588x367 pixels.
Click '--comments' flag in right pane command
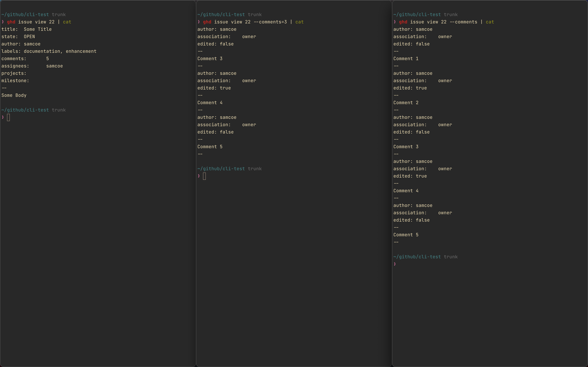463,22
